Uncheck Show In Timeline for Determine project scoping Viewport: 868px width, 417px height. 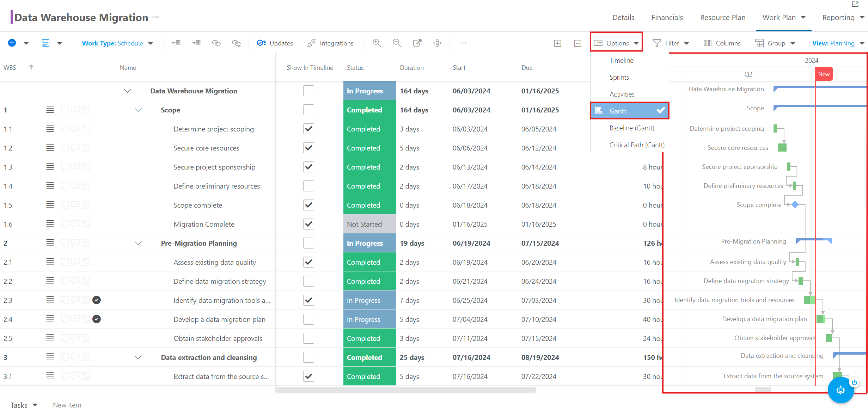(x=308, y=129)
